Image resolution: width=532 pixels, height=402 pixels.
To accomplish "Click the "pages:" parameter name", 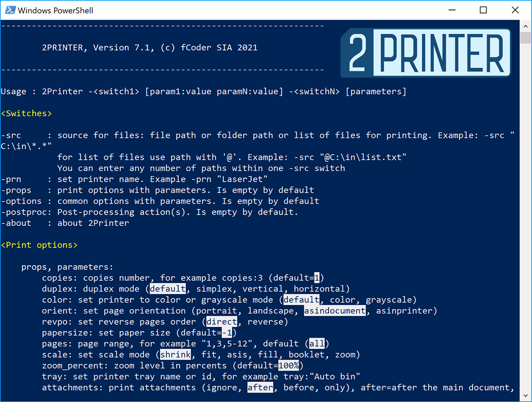I will 57,344.
